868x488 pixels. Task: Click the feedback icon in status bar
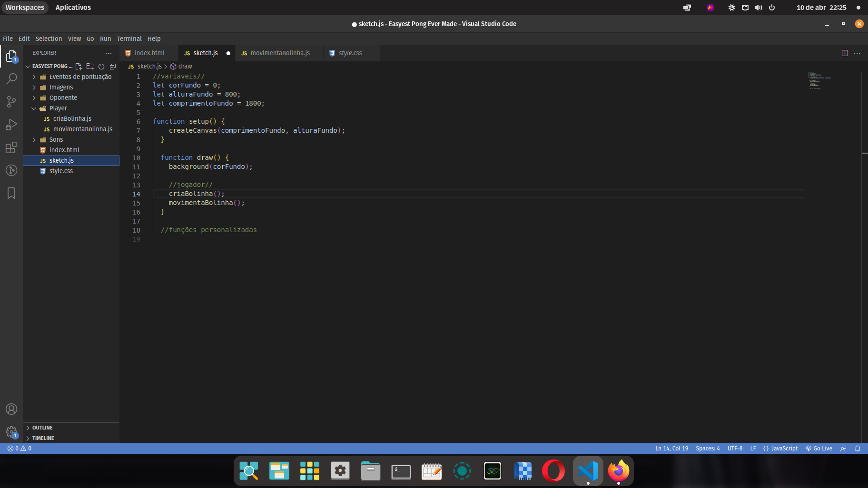[x=843, y=449]
